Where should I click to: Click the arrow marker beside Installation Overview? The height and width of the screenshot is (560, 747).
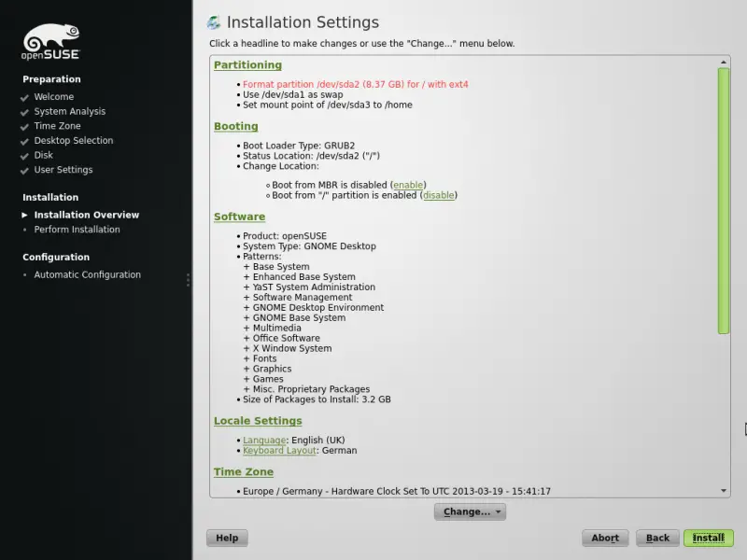pos(25,216)
